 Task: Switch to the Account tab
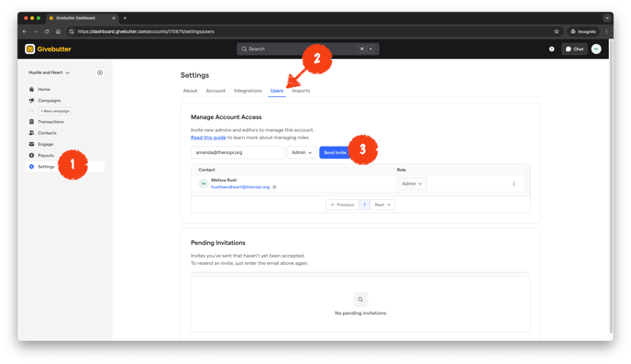pyautogui.click(x=216, y=91)
